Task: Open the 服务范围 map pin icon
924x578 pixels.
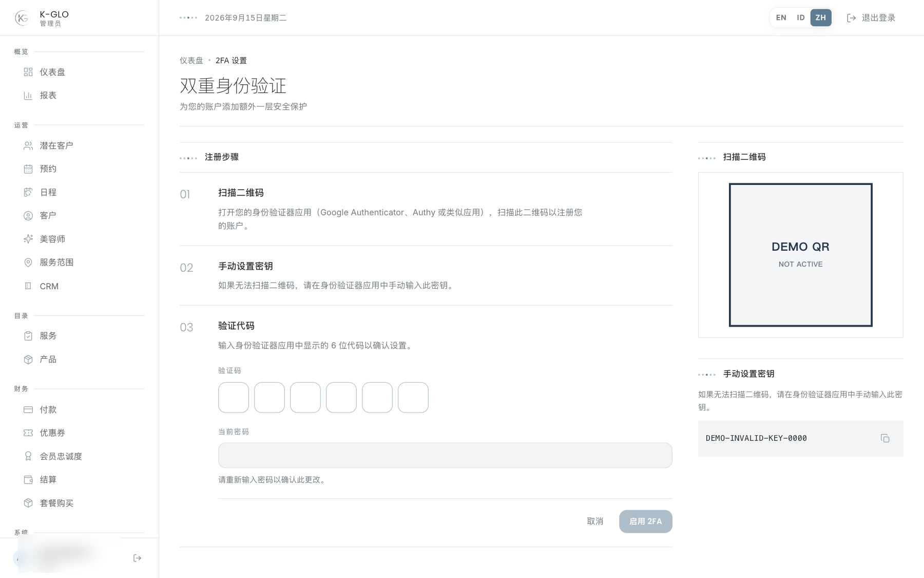Action: click(x=28, y=263)
